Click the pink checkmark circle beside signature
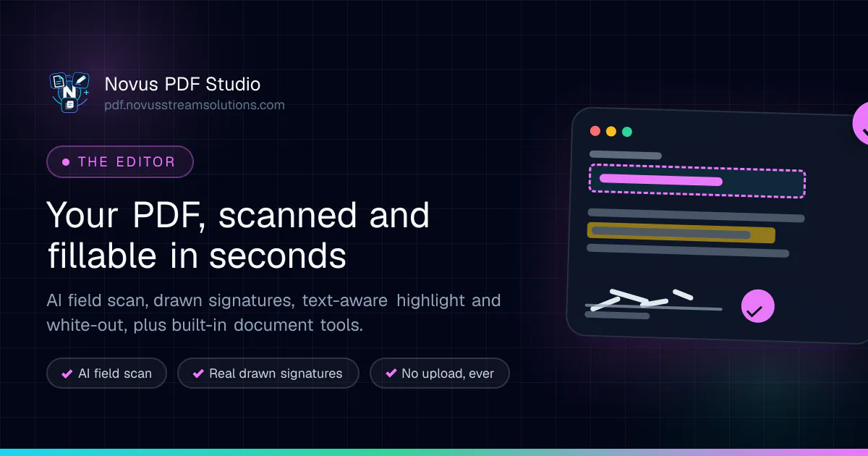 pyautogui.click(x=758, y=306)
